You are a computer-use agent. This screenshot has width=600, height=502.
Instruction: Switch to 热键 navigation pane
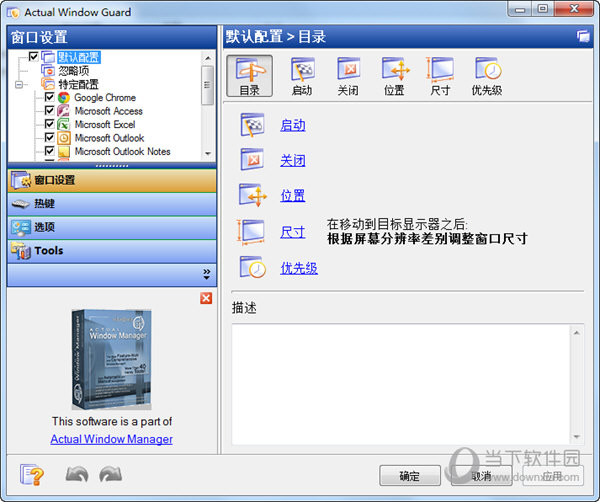(112, 204)
